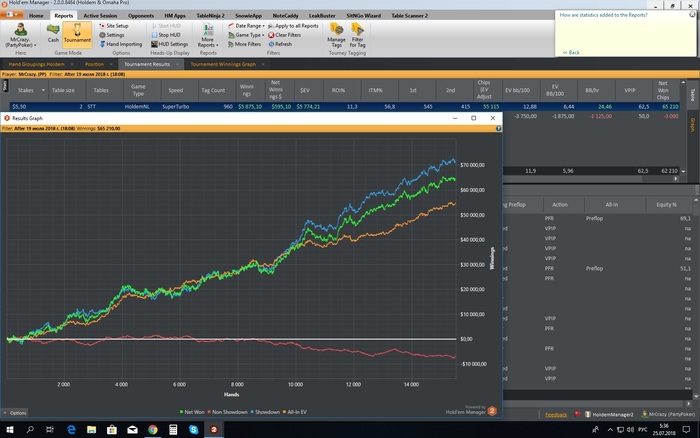This screenshot has height=438, width=700.
Task: Open the LeakBuster tab
Action: 322,16
